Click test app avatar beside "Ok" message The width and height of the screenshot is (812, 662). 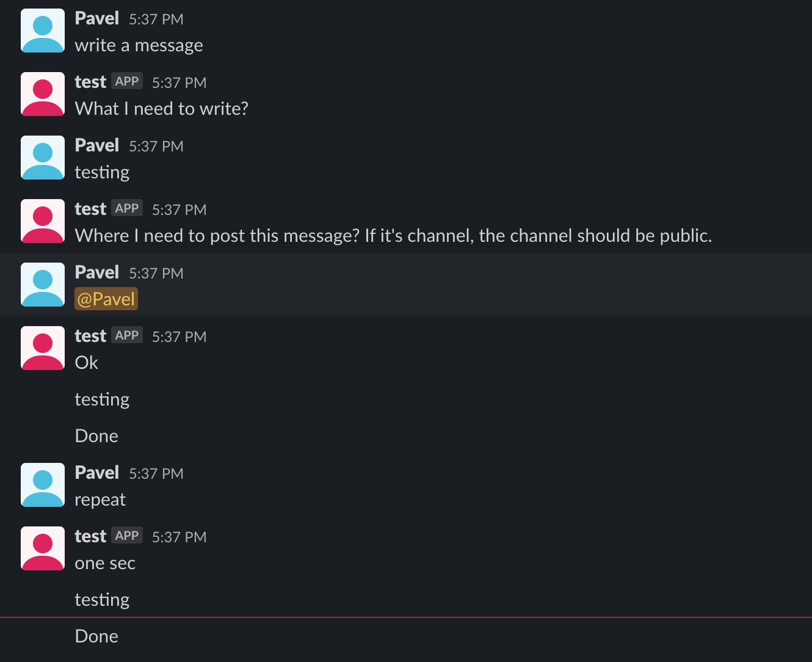click(x=43, y=348)
